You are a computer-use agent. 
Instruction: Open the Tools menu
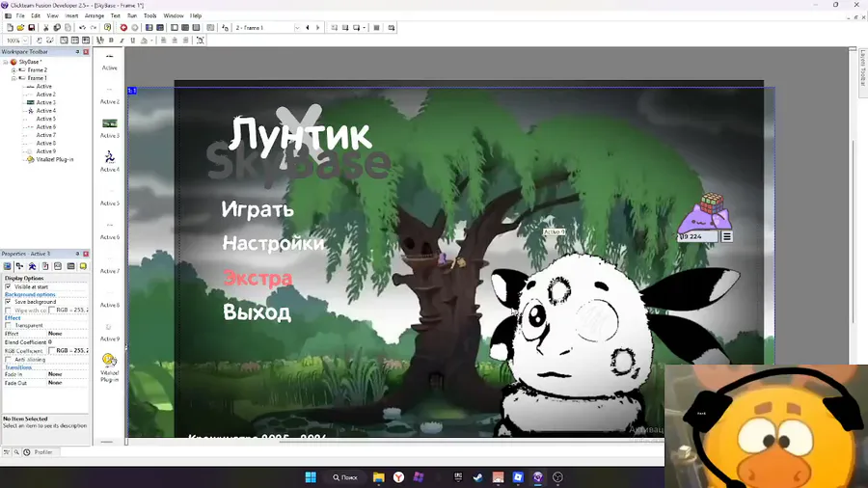click(x=150, y=16)
